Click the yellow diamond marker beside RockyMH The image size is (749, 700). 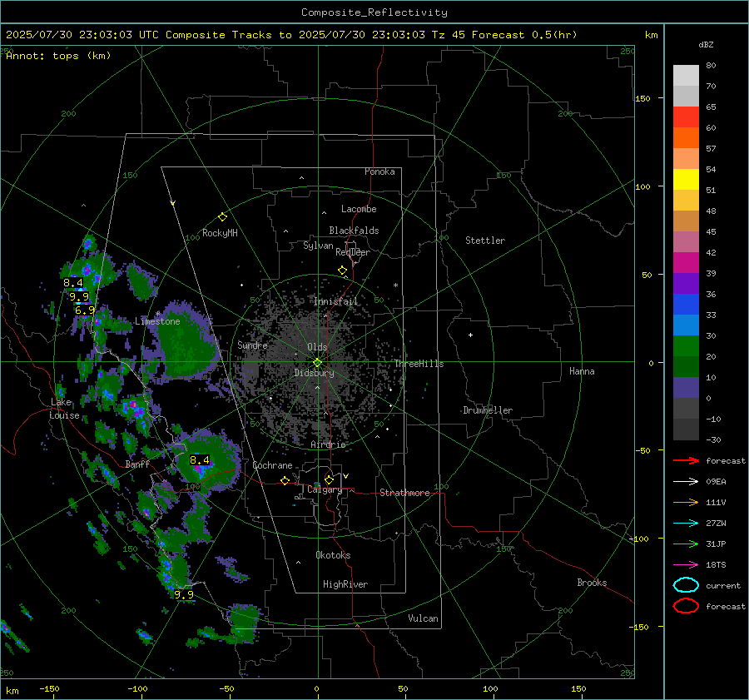click(x=222, y=217)
